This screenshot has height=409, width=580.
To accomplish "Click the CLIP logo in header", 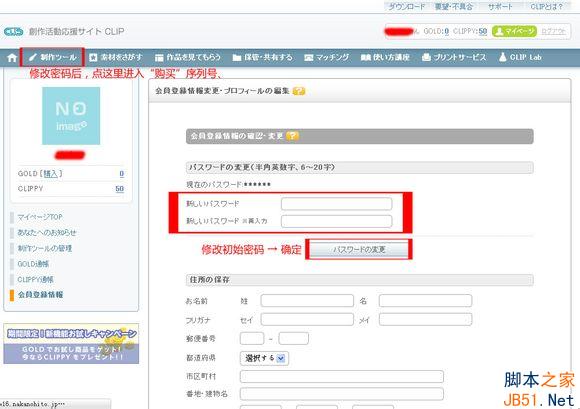I will pyautogui.click(x=13, y=32).
